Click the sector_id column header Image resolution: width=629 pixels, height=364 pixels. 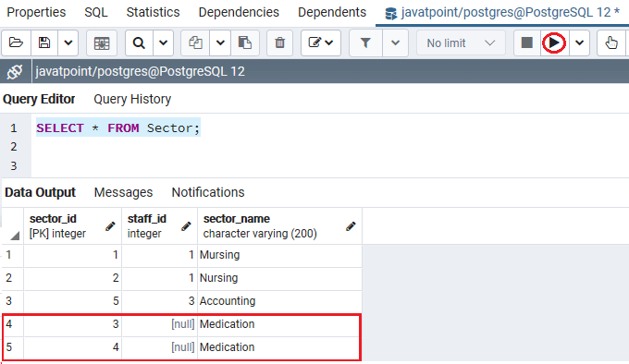[x=72, y=226]
